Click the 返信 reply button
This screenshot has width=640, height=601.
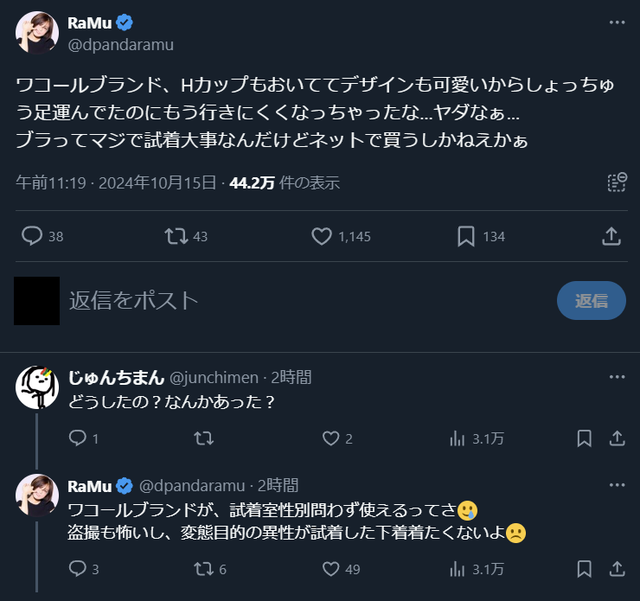pyautogui.click(x=591, y=300)
